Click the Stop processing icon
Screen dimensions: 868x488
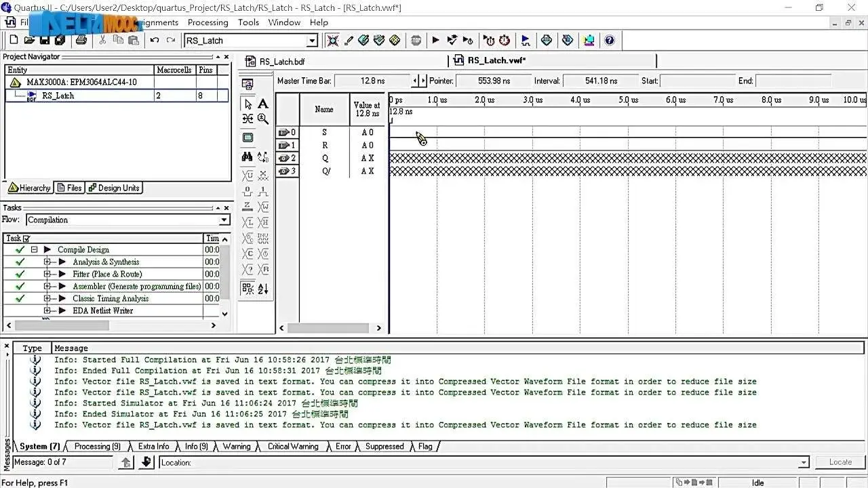416,40
